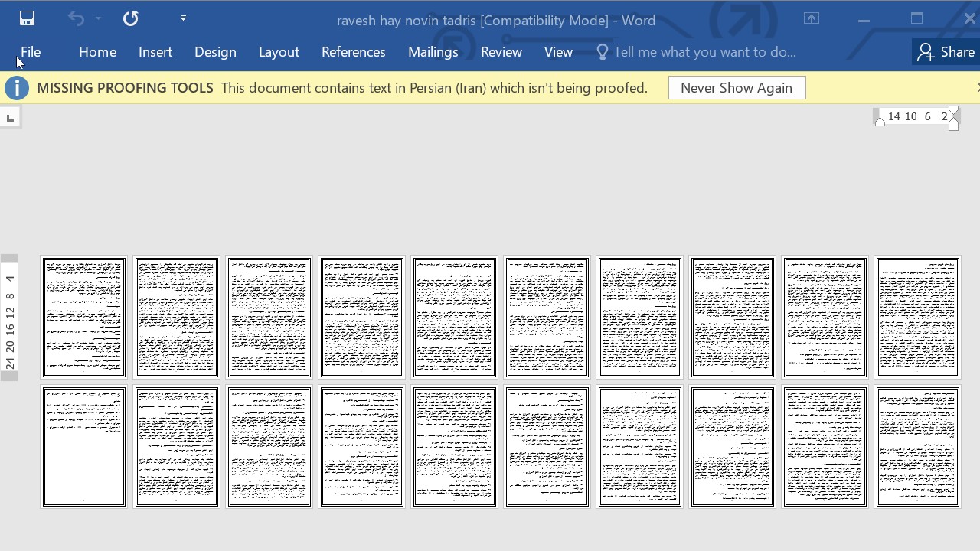Switch to the Insert ribbon tab

coord(155,52)
